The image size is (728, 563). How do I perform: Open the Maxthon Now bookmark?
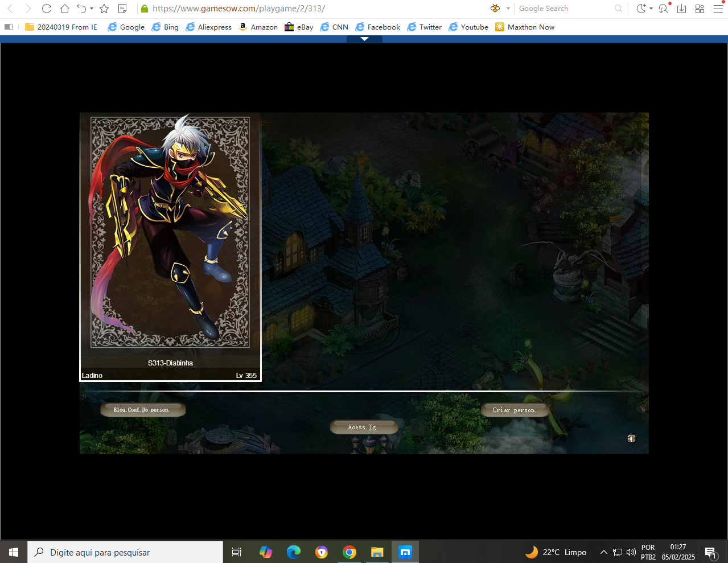pos(525,27)
